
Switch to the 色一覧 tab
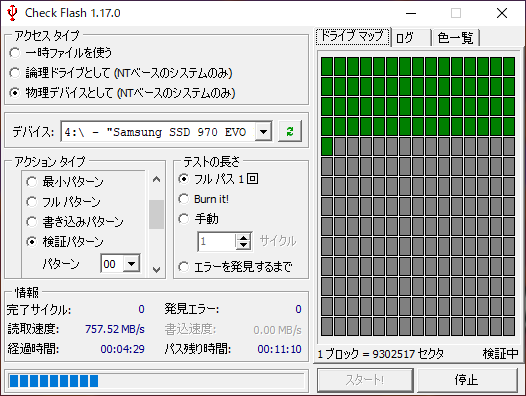[x=456, y=38]
